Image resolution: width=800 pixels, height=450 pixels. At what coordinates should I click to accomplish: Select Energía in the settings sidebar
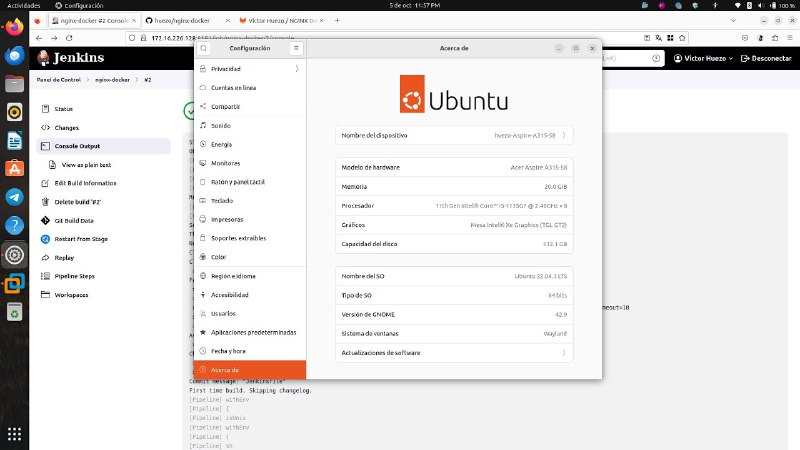(250, 144)
